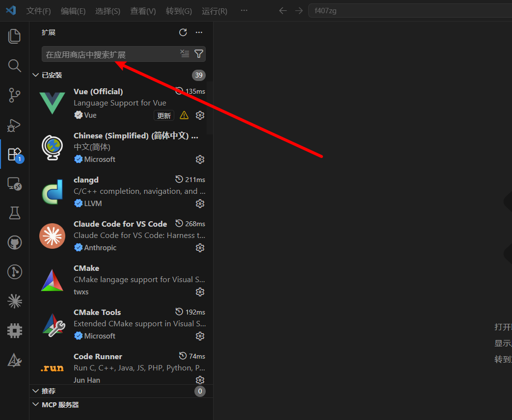The height and width of the screenshot is (420, 512).
Task: Click the installed count badge 39
Action: pos(198,75)
